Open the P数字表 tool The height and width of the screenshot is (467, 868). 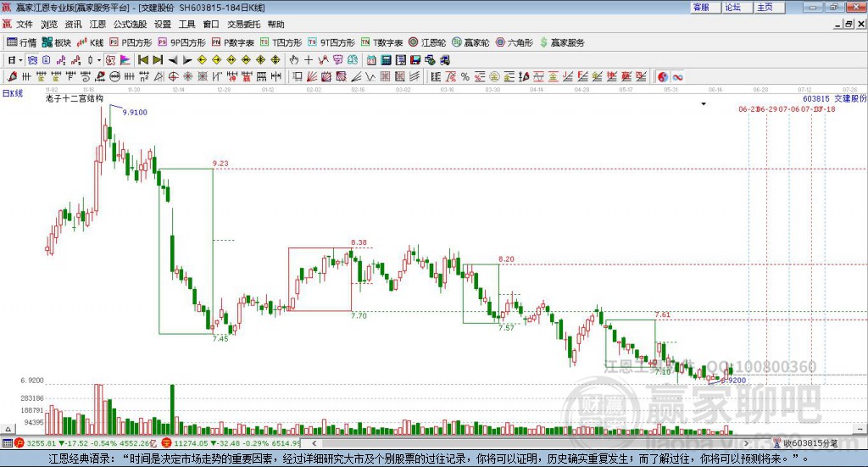point(232,42)
